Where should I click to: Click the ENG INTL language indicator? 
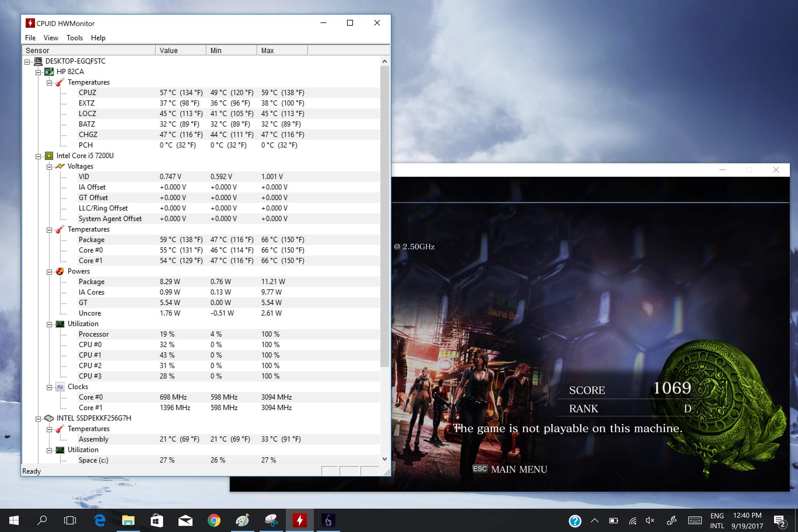[x=717, y=520]
